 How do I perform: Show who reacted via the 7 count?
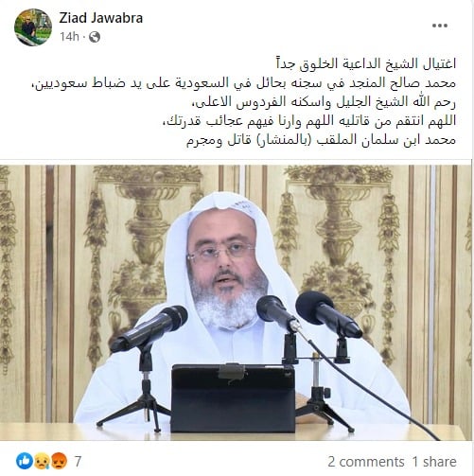pos(78,462)
